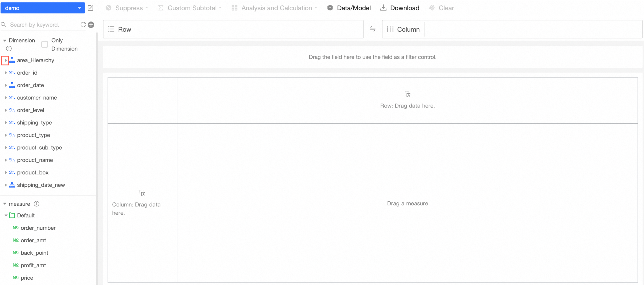Select the order_level field
The image size is (644, 285).
click(30, 110)
